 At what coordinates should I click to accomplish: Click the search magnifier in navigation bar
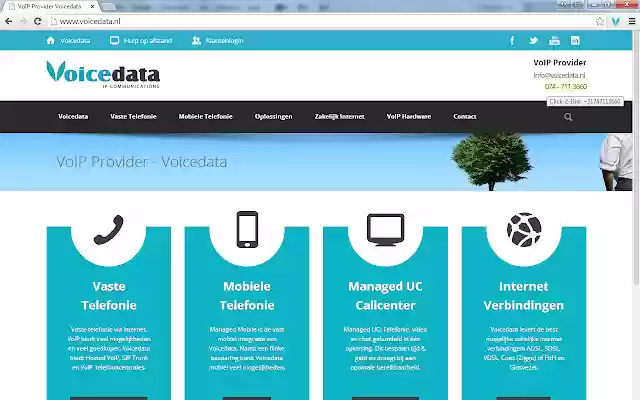tap(568, 117)
